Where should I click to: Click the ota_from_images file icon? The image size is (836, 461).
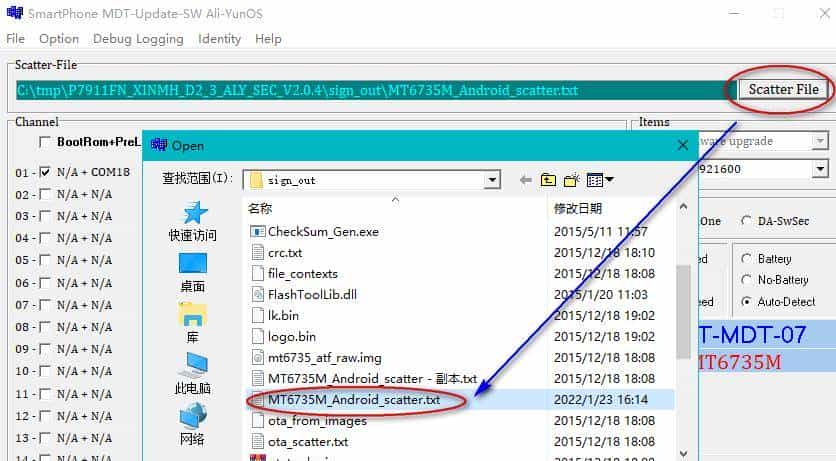pos(258,421)
